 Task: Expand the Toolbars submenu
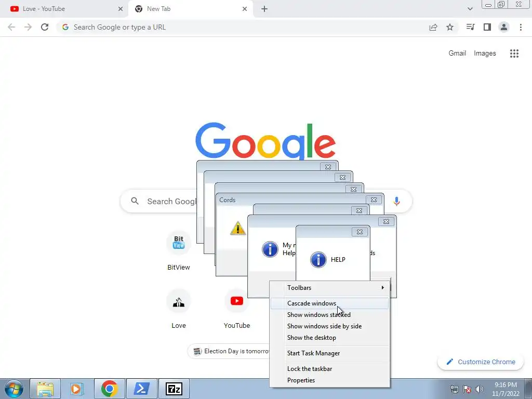coord(330,288)
